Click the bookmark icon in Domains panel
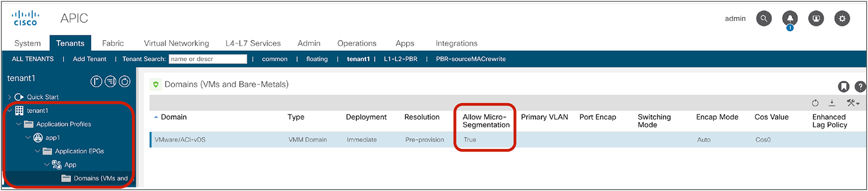The width and height of the screenshot is (868, 191). [843, 87]
